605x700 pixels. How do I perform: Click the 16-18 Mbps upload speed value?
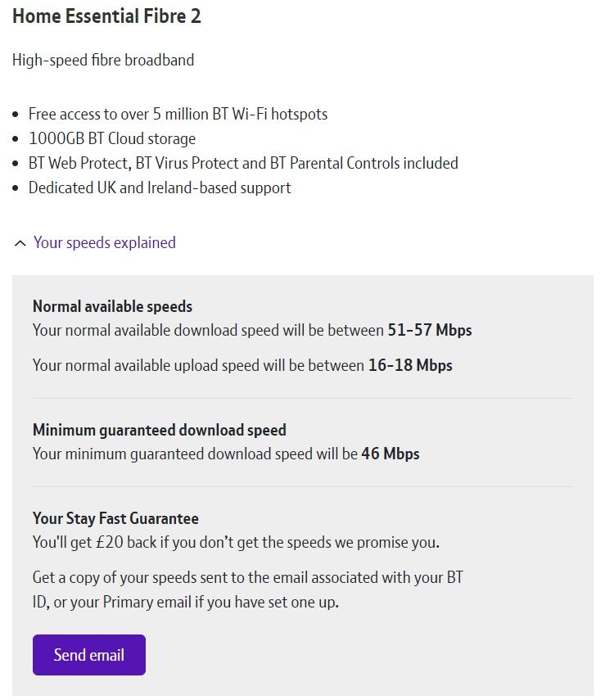(x=409, y=365)
